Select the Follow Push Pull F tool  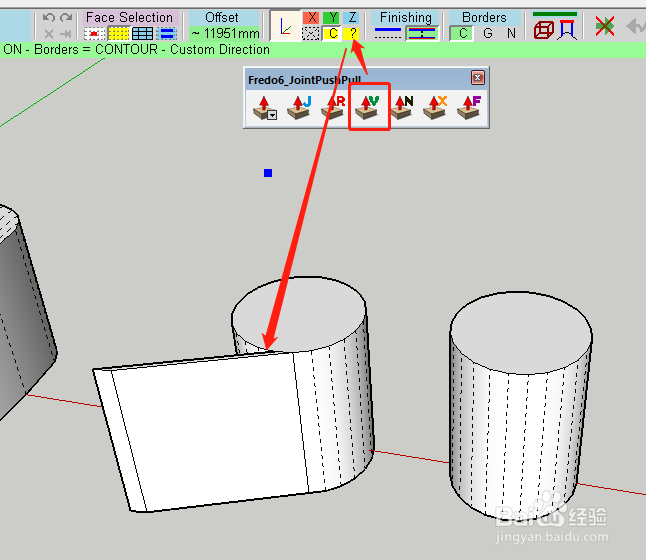[469, 108]
